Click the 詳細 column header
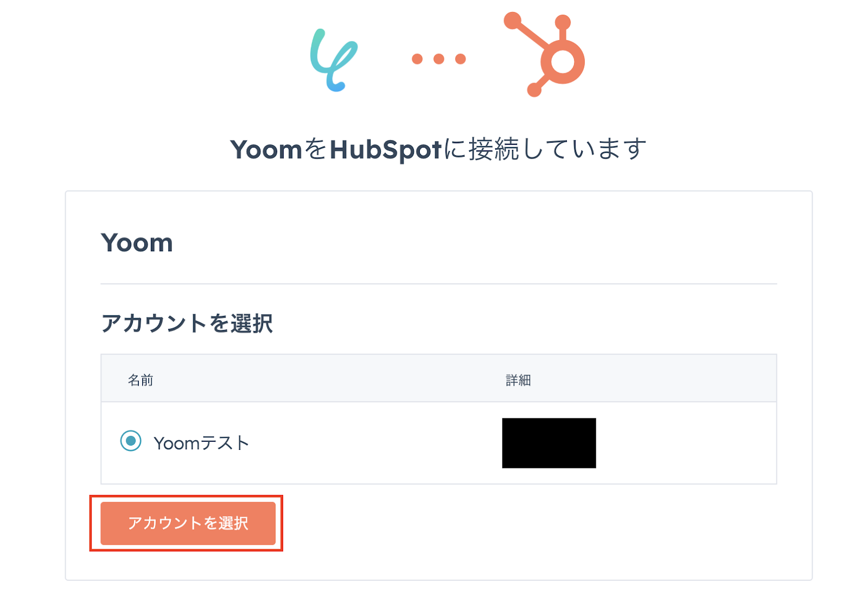868x597 pixels. [x=518, y=380]
